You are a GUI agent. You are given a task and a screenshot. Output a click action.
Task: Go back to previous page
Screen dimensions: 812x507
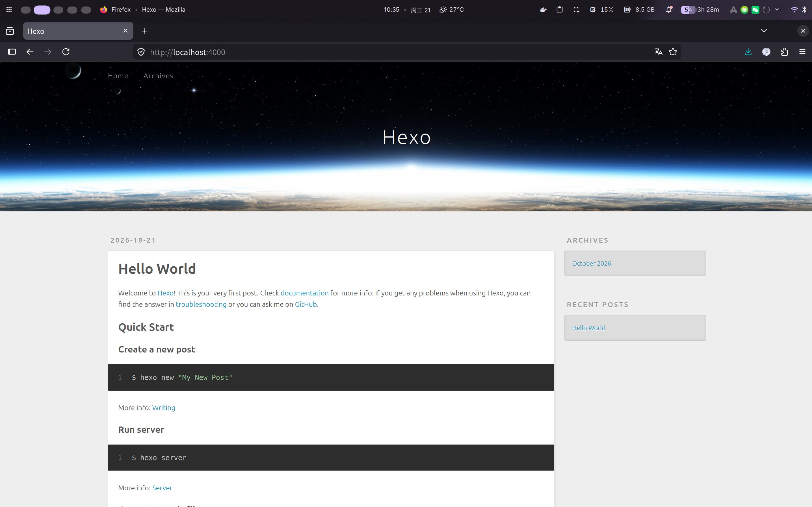click(x=30, y=52)
